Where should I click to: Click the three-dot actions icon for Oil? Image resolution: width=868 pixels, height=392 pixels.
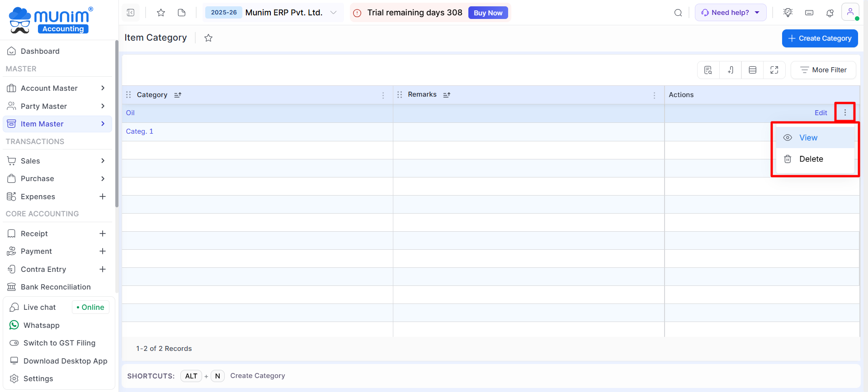coord(844,112)
